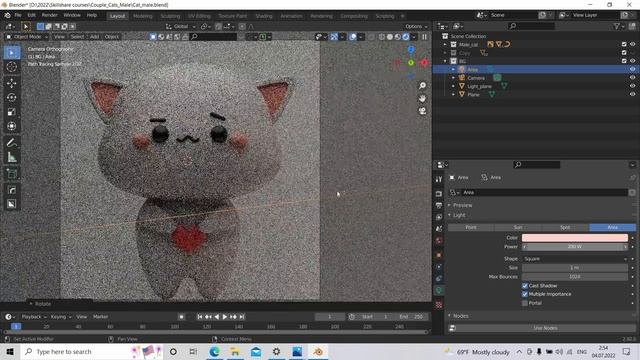Viewport: 640px width, 360px height.
Task: Open the Object properties tab
Action: tap(439, 255)
